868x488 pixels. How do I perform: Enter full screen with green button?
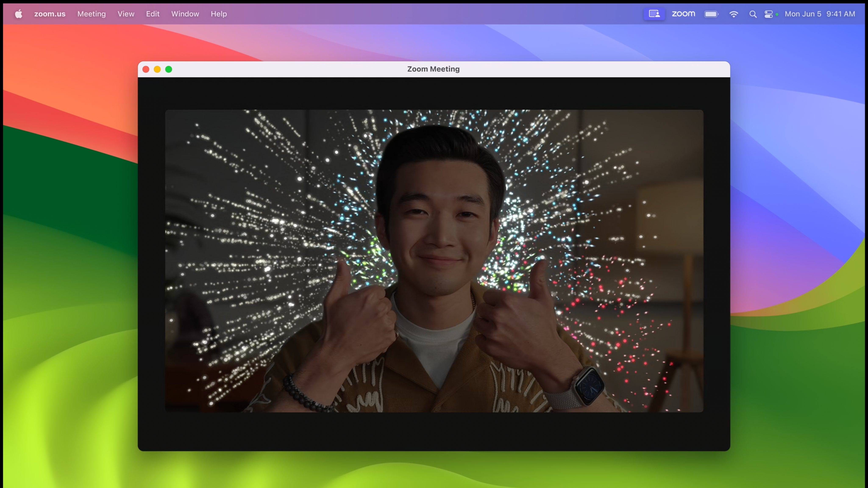(168, 69)
